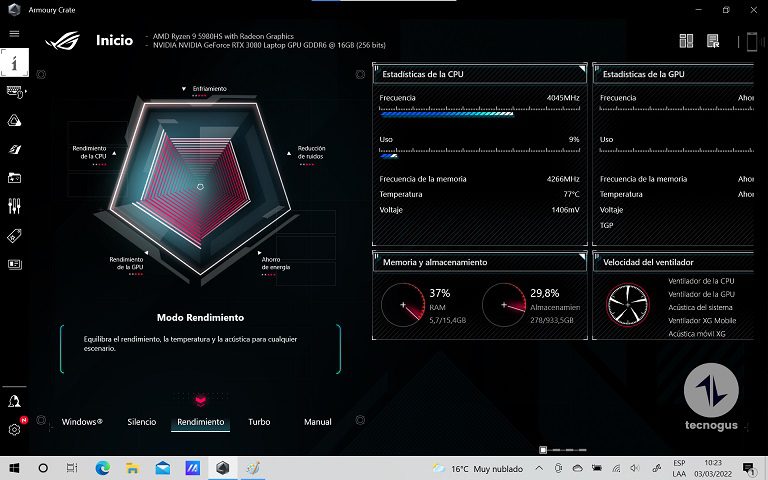768x480 pixels.
Task: Select the Silencio operating mode
Action: 142,422
